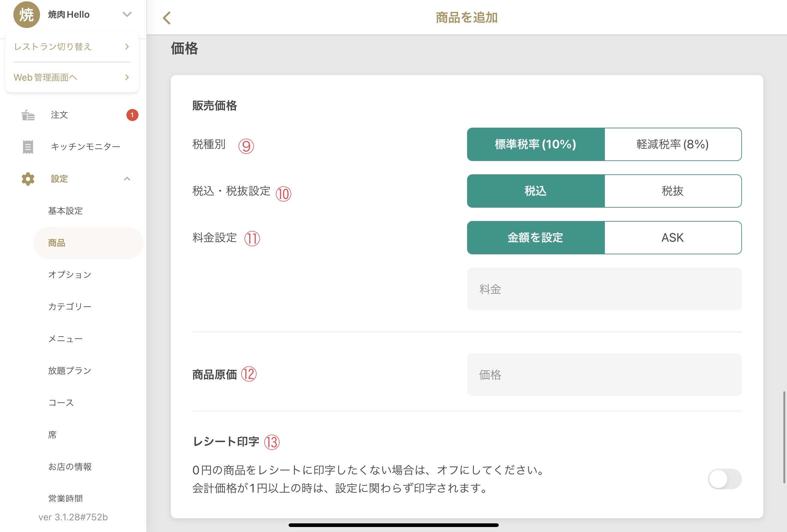
Task: Click the 商品原価 label
Action: click(215, 375)
